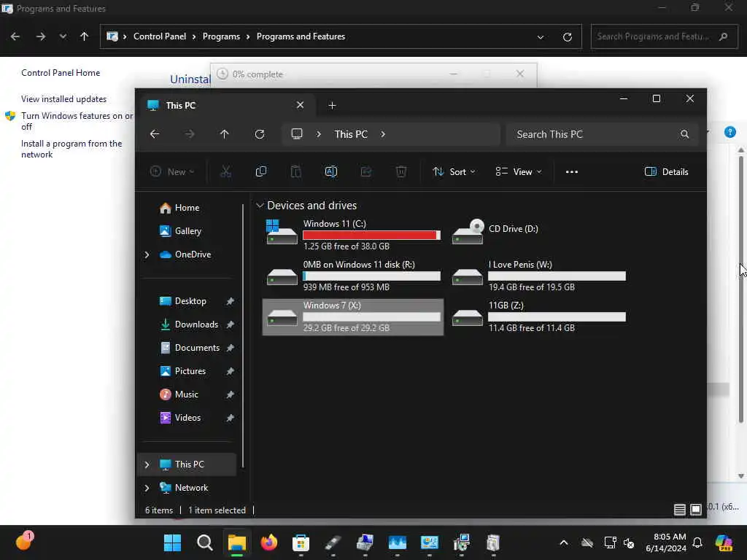747x560 pixels.
Task: Select the 0MB on Windows 11 disk (R:)
Action: [353, 276]
